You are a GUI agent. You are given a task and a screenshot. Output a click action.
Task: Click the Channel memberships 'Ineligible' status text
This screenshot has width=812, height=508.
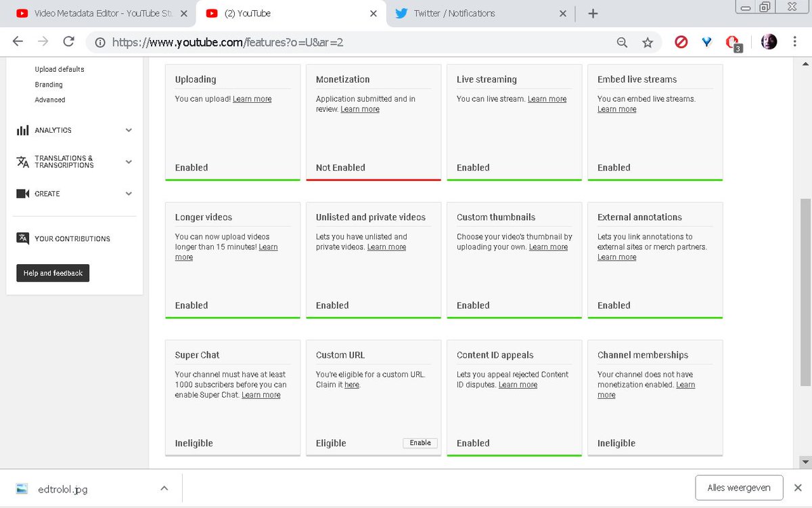tap(616, 443)
